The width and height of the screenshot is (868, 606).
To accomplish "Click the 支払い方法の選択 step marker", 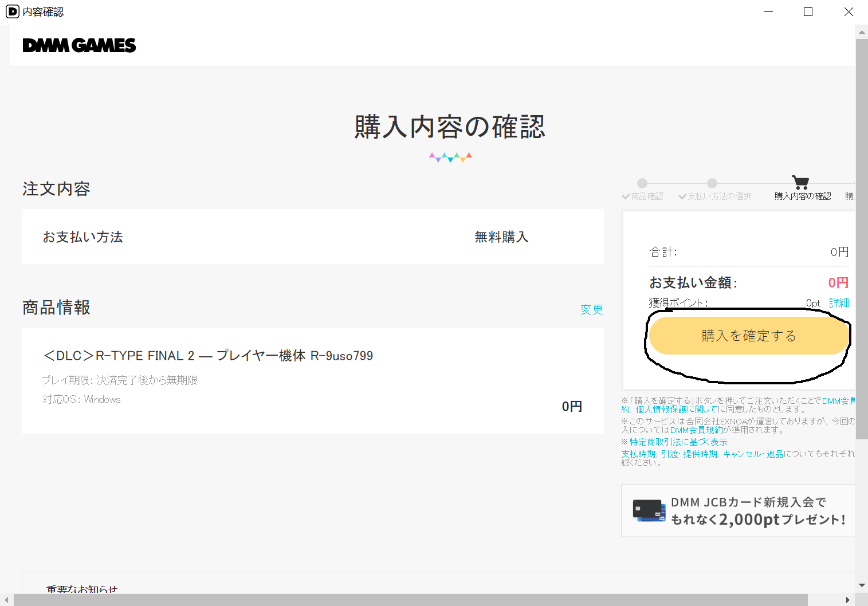I will tap(712, 183).
